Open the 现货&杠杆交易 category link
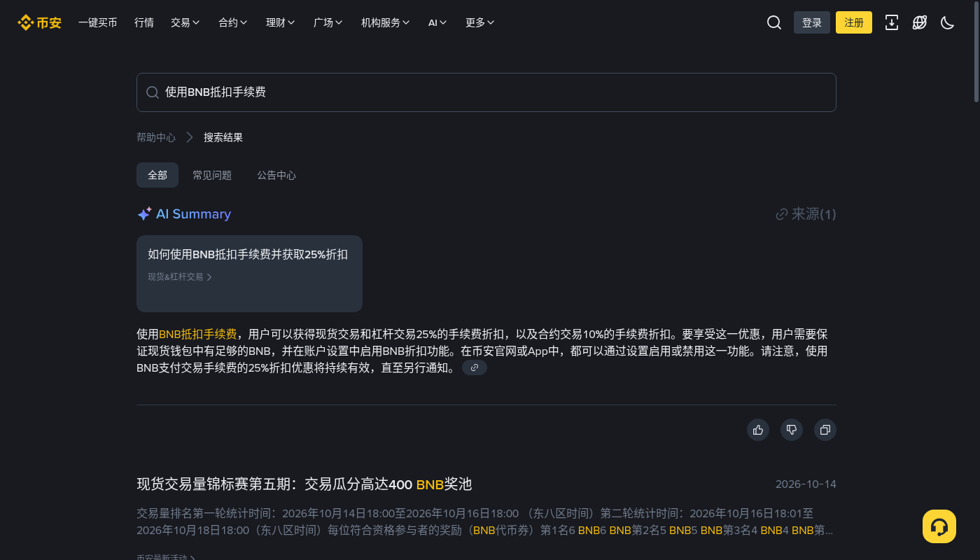The width and height of the screenshot is (980, 560). [180, 276]
